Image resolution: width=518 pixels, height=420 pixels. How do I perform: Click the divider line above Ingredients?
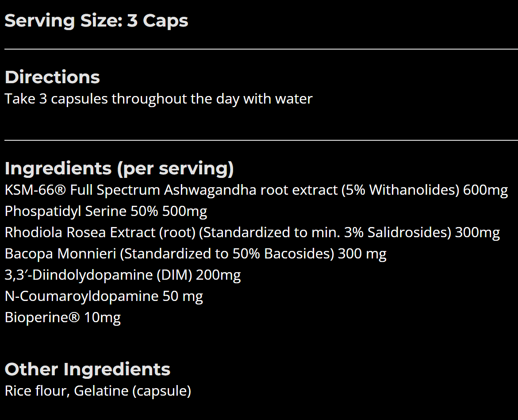point(261,140)
